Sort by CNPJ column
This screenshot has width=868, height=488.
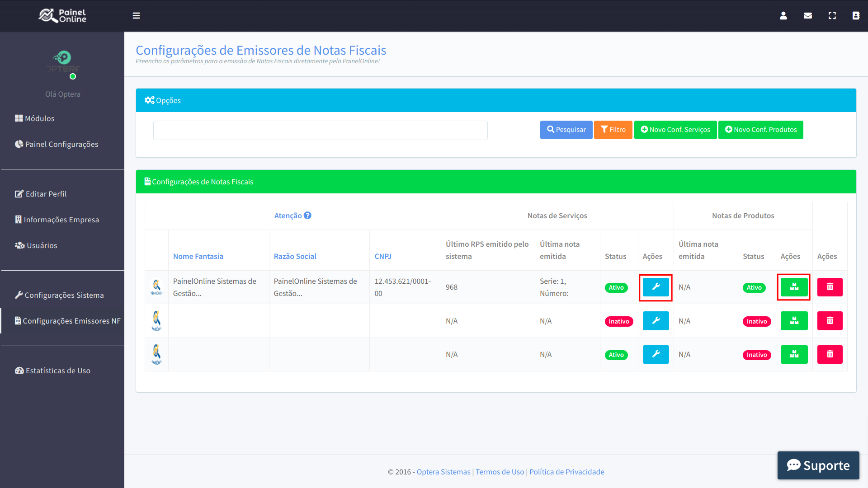tap(383, 256)
